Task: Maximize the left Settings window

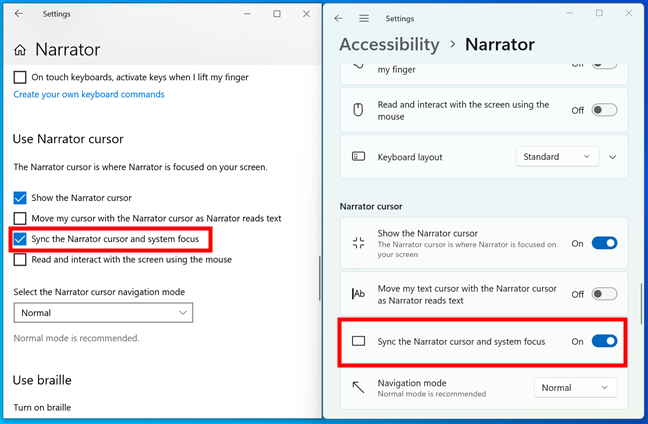Action: 277,14
